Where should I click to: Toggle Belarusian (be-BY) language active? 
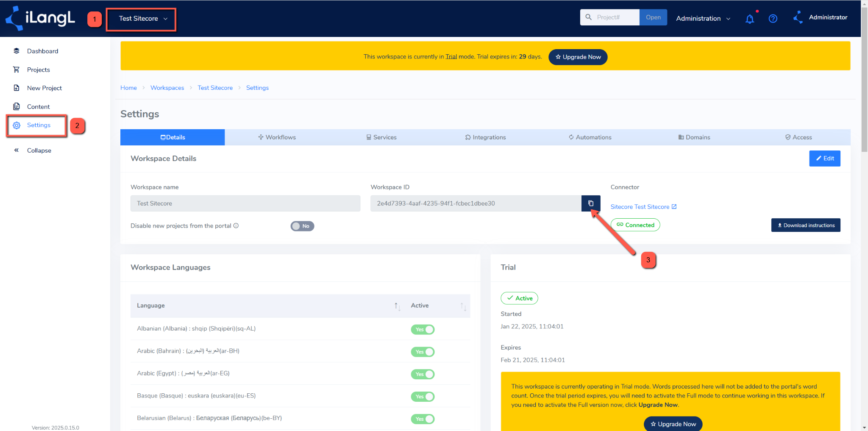click(423, 419)
